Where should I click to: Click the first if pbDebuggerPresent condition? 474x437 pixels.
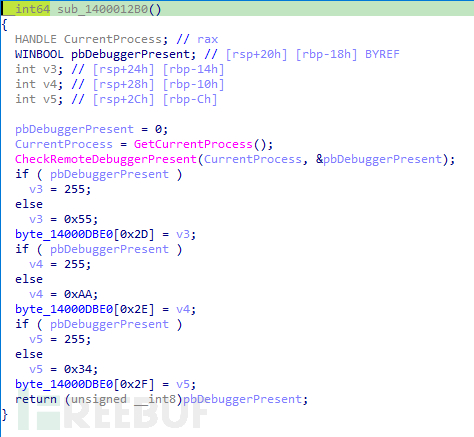(99, 174)
